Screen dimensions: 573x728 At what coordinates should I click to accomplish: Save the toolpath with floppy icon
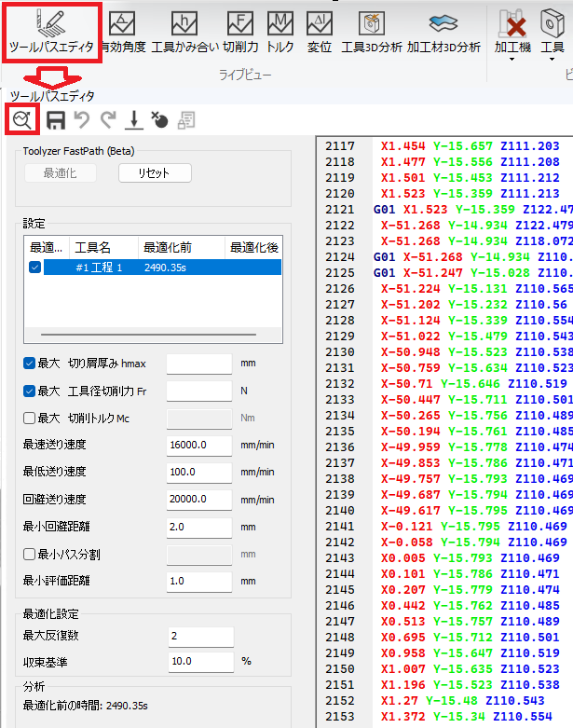[56, 120]
